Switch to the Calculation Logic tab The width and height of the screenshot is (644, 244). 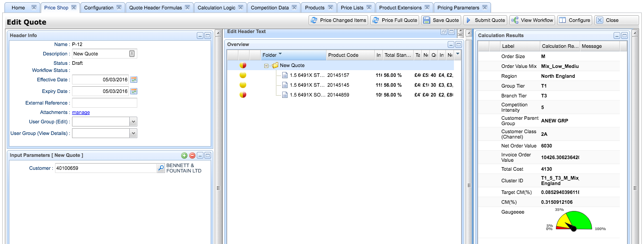coord(216,8)
